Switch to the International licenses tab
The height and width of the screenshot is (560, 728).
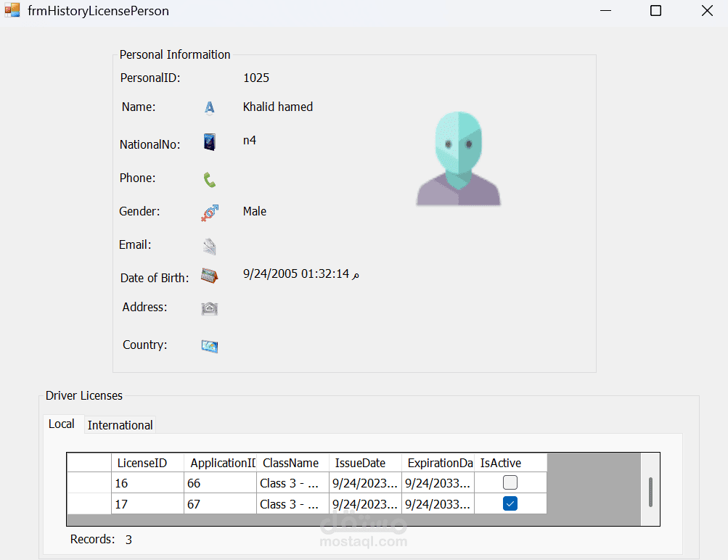pyautogui.click(x=120, y=425)
